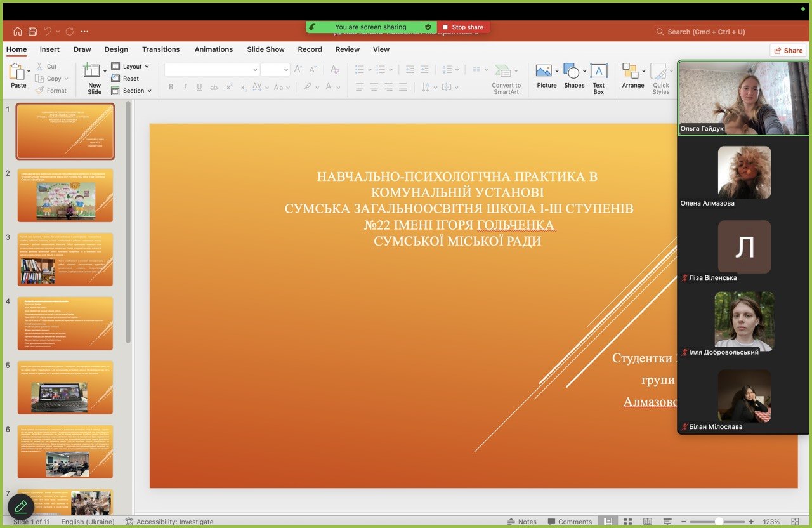Open the Animations tab
This screenshot has height=528, width=812.
click(x=214, y=49)
